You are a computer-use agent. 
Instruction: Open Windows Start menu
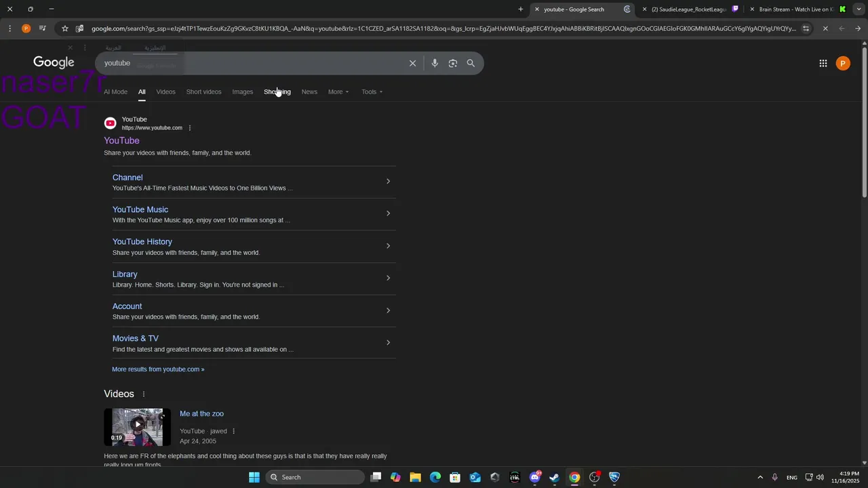[254, 477]
